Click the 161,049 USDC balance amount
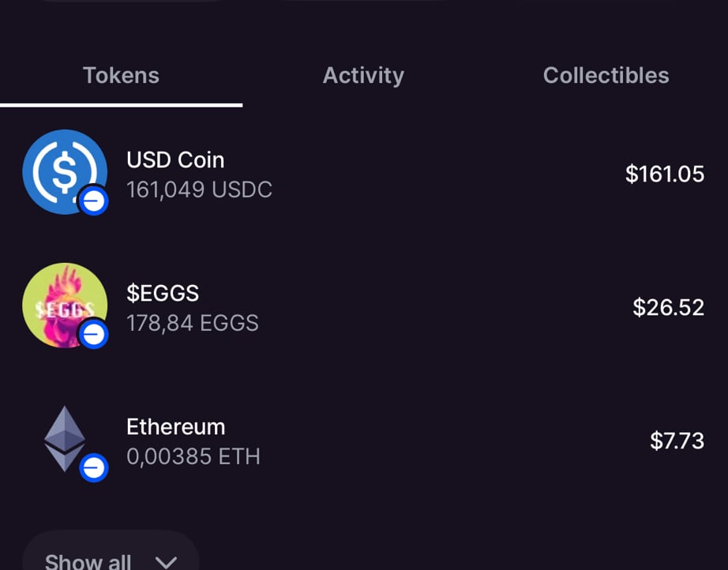The image size is (728, 570). pos(199,190)
